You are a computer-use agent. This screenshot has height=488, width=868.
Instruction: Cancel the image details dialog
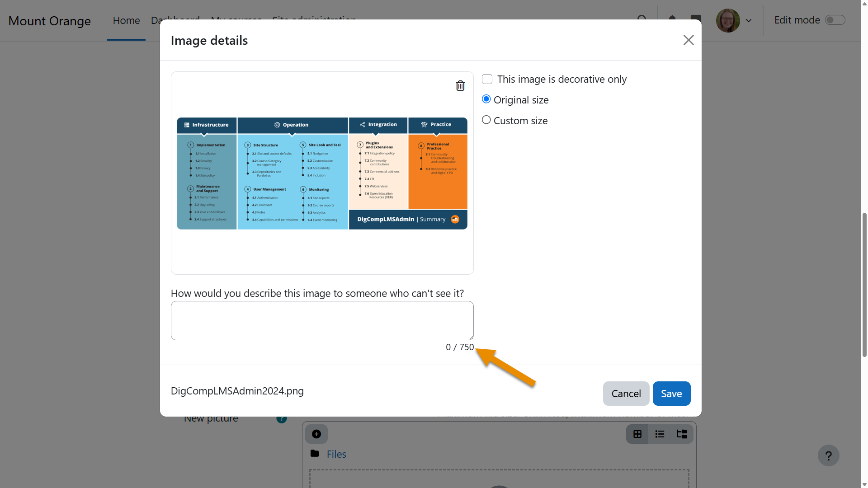coord(626,393)
